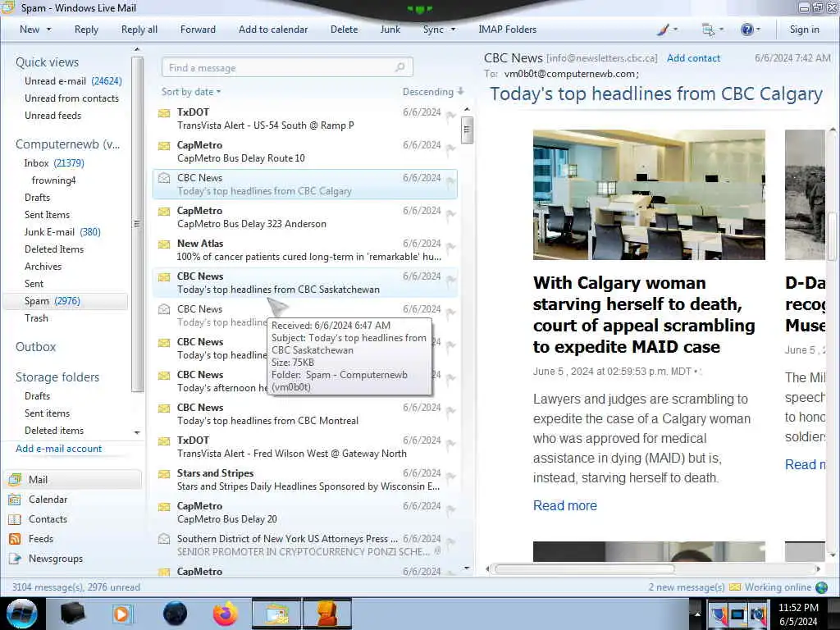
Task: Flag the CBC Montreal headlines message
Action: (x=450, y=411)
